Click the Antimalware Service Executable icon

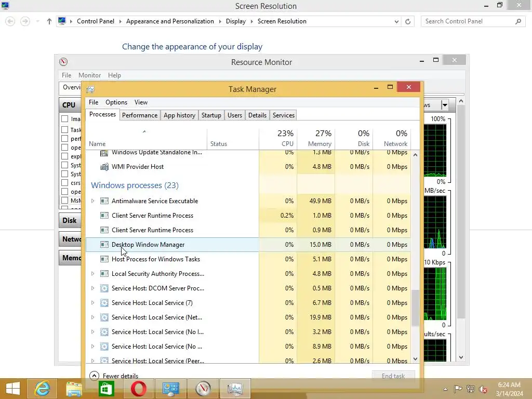coord(104,201)
